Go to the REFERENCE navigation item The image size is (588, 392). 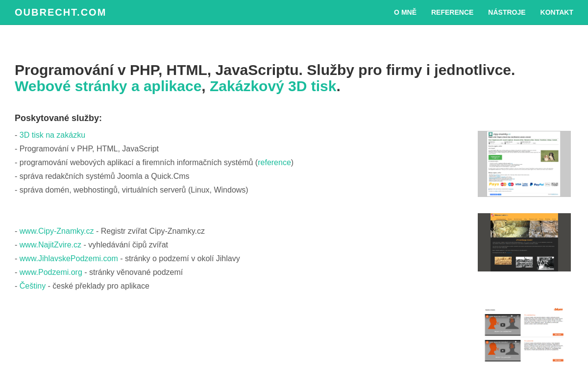pyautogui.click(x=452, y=12)
